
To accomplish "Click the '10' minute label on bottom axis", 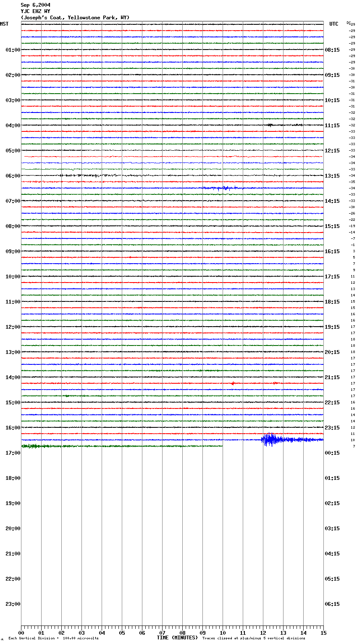I will point(223,633).
